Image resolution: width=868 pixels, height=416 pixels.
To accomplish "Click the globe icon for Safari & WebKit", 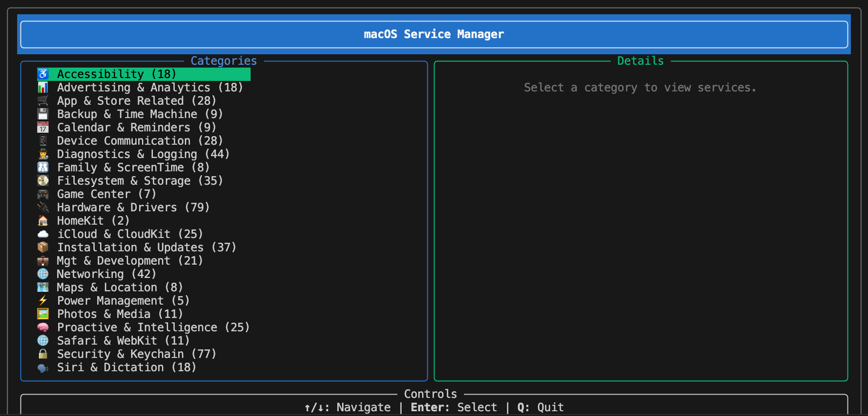I will tap(43, 340).
